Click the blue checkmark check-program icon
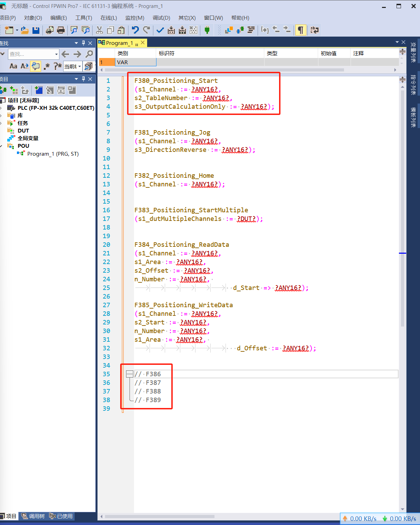 [160, 30]
